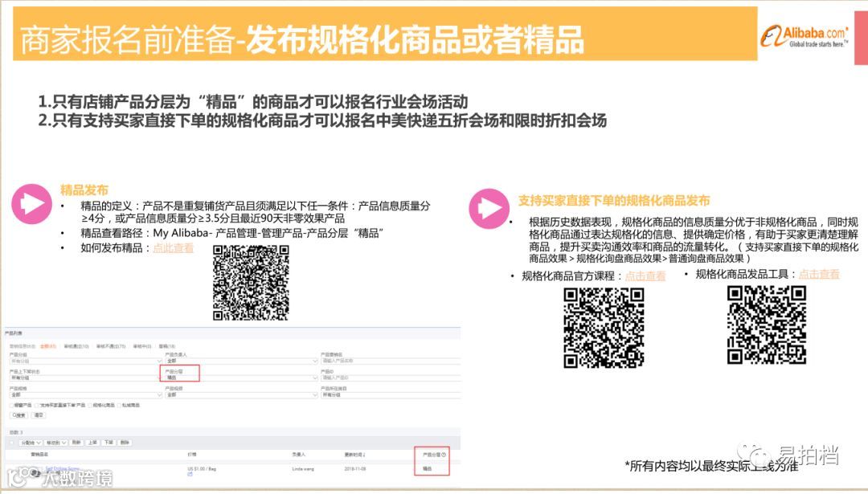
Task: Open 点击查看 link for 规格化商品官方课程
Action: [645, 276]
